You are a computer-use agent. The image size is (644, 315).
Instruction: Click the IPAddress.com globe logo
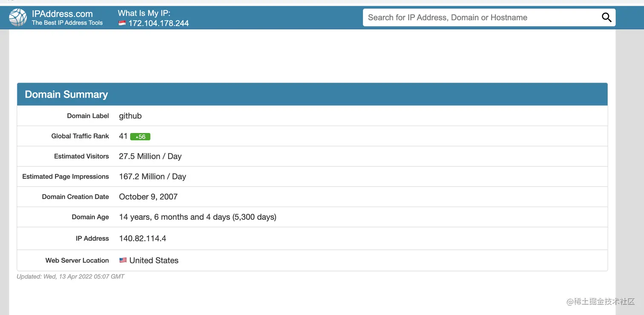18,17
